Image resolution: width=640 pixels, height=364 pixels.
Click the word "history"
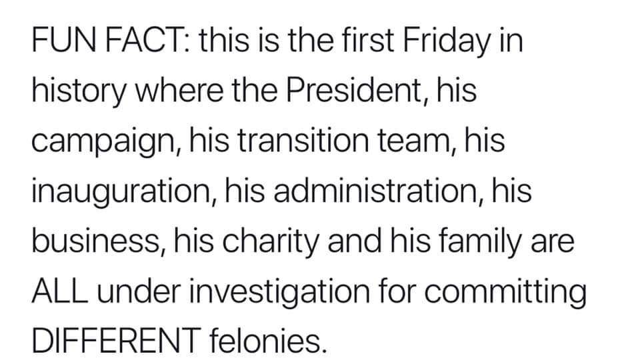point(80,92)
